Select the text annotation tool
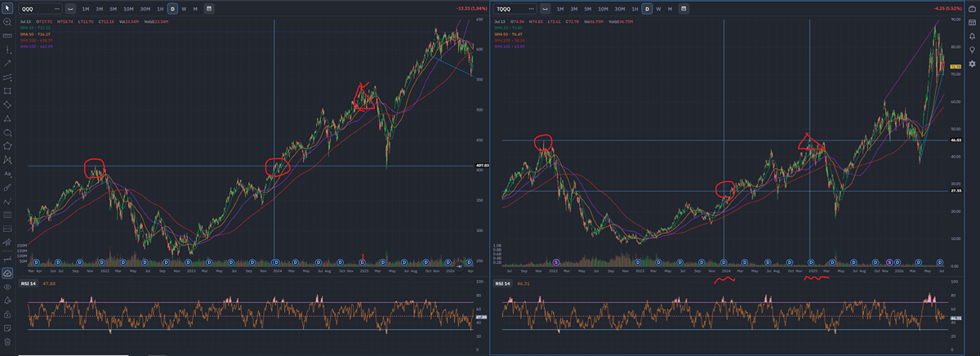This screenshot has height=356, width=980. (7, 174)
